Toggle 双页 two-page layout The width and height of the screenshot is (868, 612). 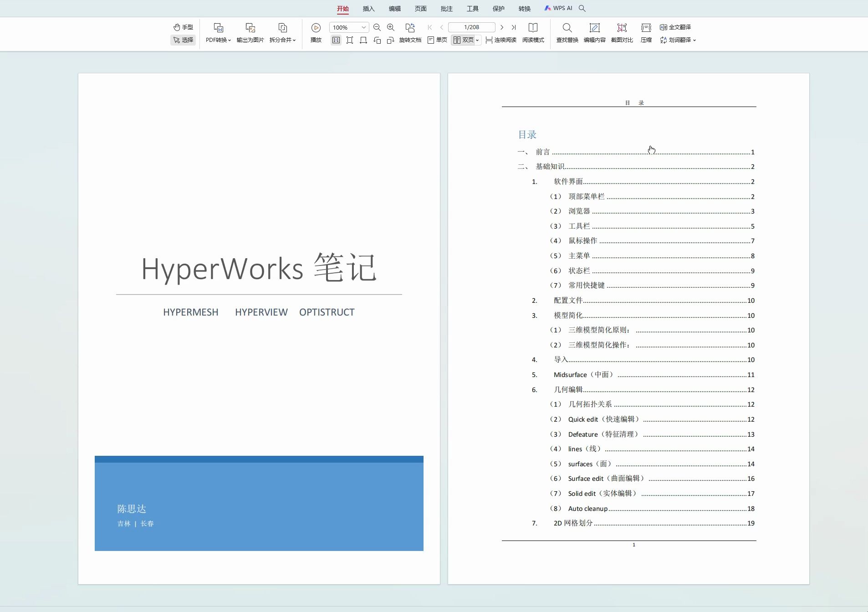click(x=463, y=40)
